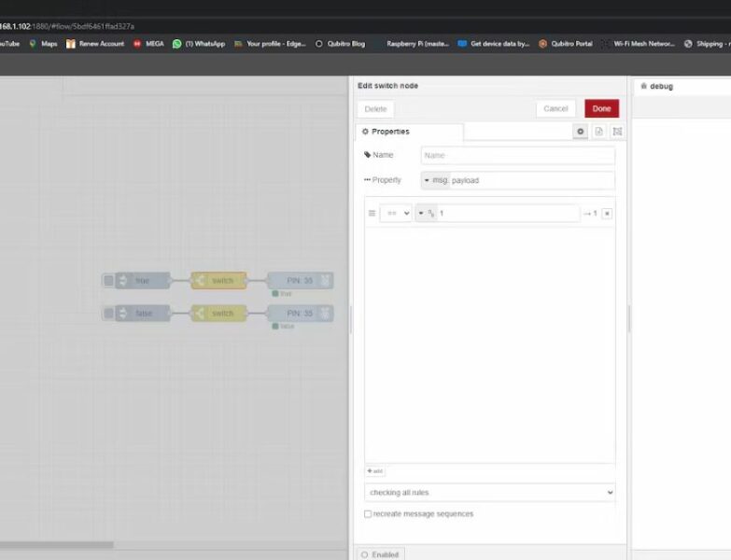Open the checking all rules dropdown
Viewport: 731px width, 560px height.
click(x=489, y=492)
